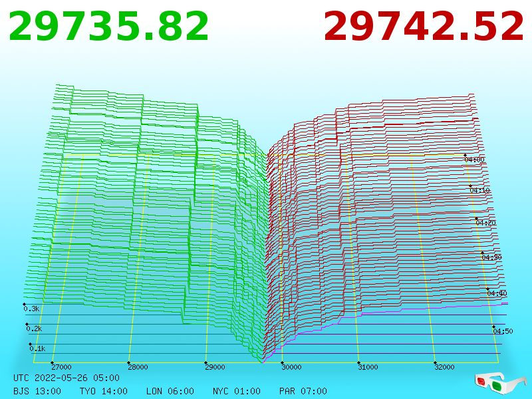Click the TYO 14:00 time
Viewport: 532px width, 399px height.
click(104, 391)
